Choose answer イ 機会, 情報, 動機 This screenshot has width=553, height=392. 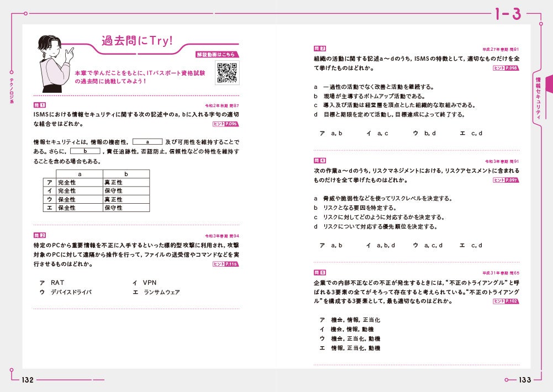pyautogui.click(x=346, y=329)
